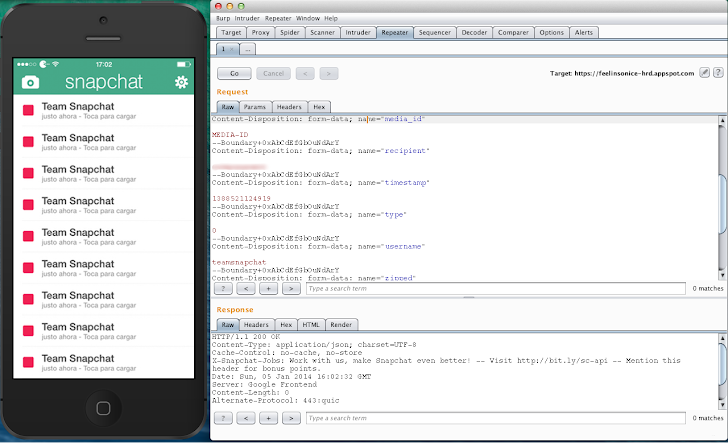Click request pane scrollbar down arrow
The width and height of the screenshot is (728, 443).
click(x=722, y=275)
